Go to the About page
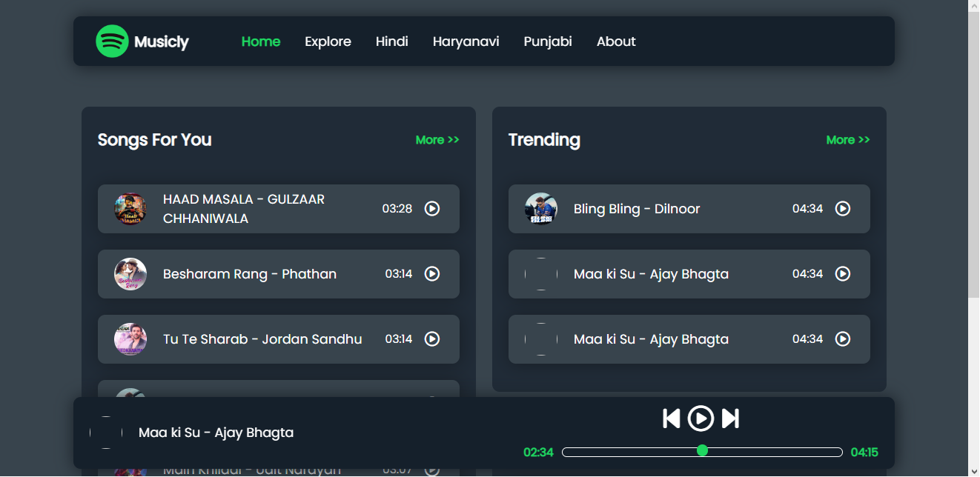The width and height of the screenshot is (980, 477). point(616,41)
